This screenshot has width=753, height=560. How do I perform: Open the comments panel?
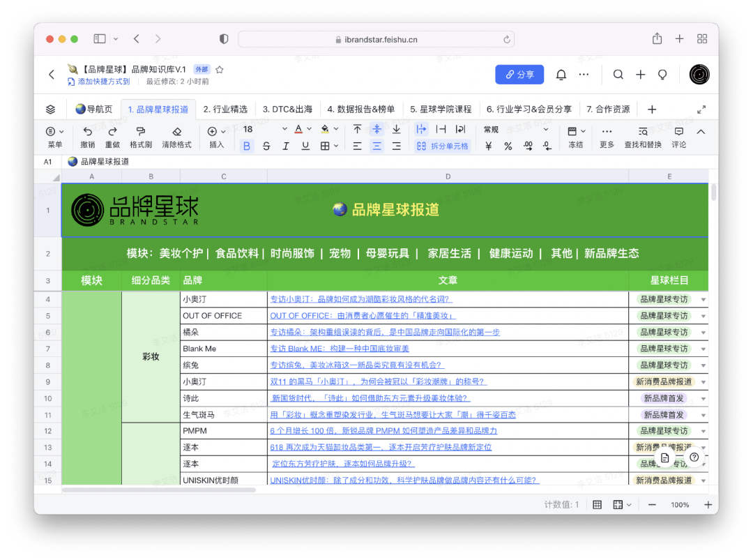tap(678, 137)
